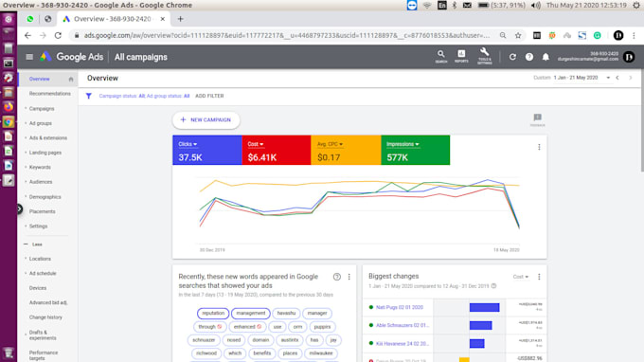This screenshot has height=362, width=644.
Task: Click the browser address bar
Action: pyautogui.click(x=287, y=36)
